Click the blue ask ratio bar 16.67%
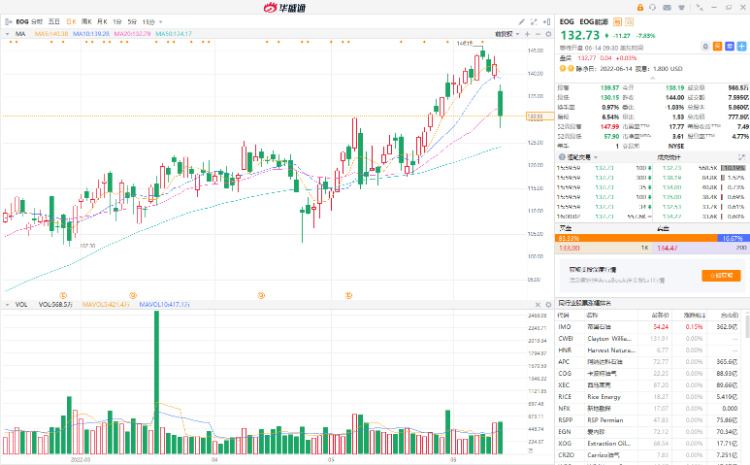 click(732, 238)
